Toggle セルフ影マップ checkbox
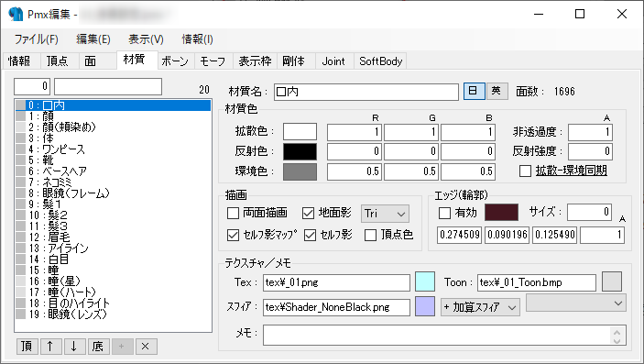This screenshot has width=644, height=364. [262, 235]
